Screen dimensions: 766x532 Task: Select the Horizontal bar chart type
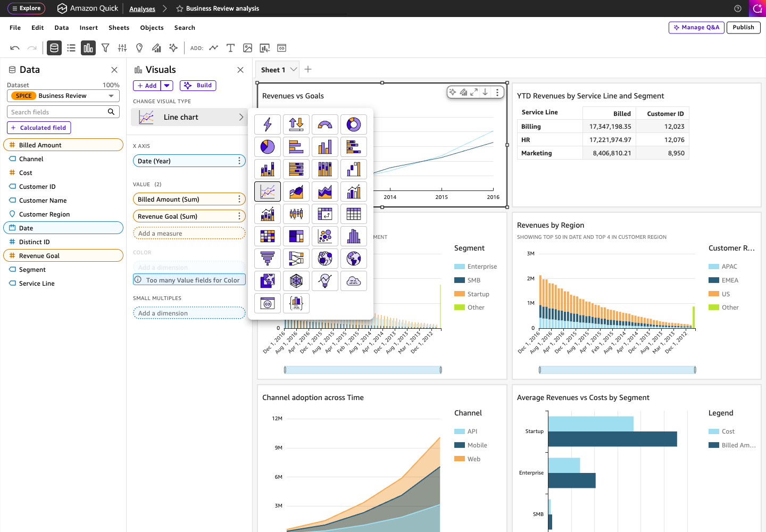pyautogui.click(x=296, y=147)
